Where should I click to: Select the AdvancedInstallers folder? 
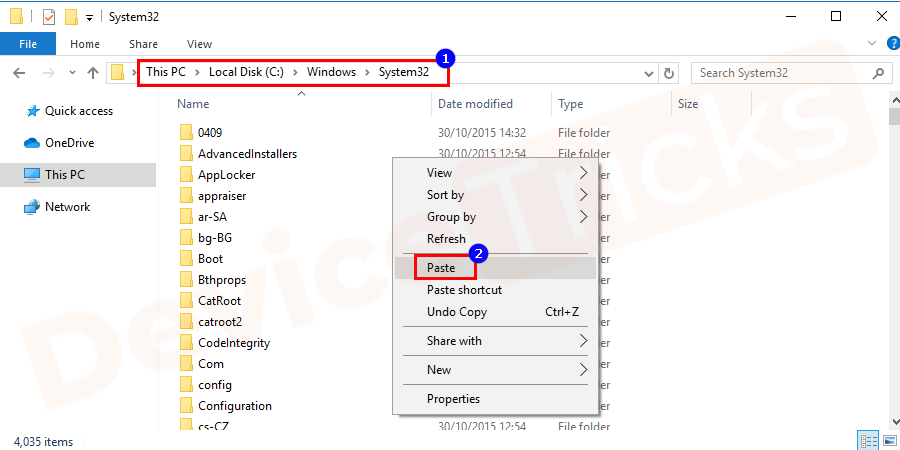(x=238, y=154)
